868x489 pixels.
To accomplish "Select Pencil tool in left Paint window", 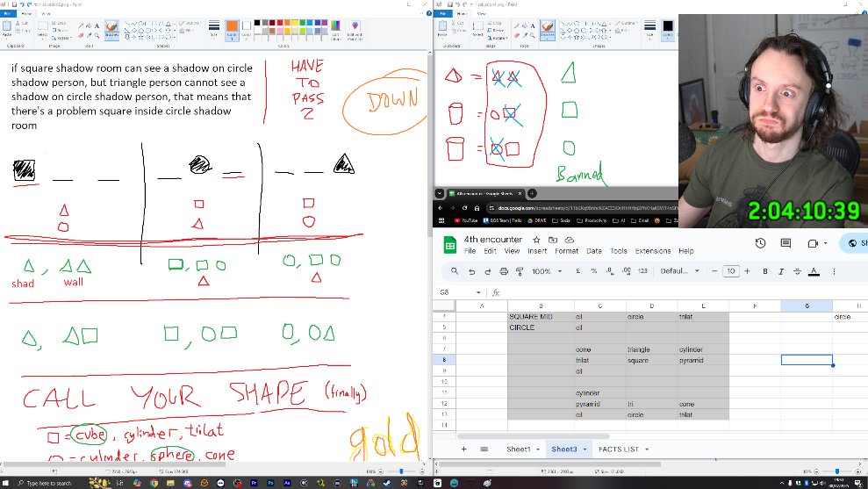I will (x=81, y=26).
